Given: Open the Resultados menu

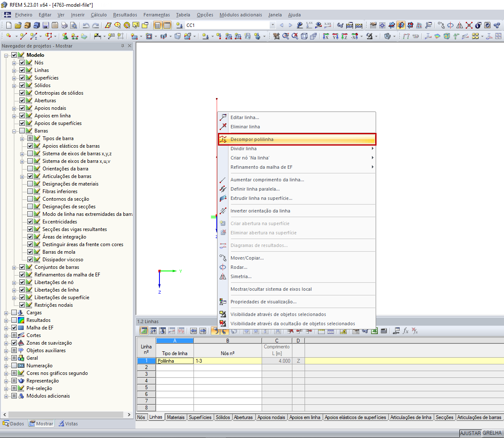Looking at the screenshot, I should (x=125, y=15).
